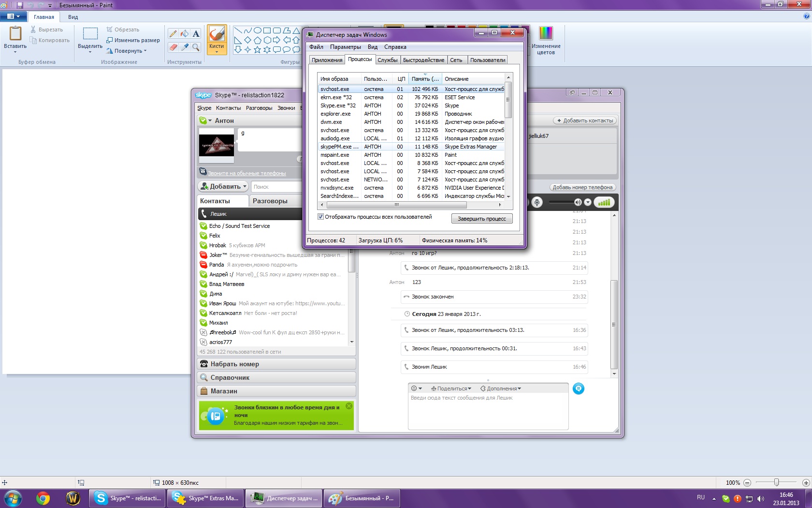Screen dimensions: 812x508
Task: Click the Завершить процесс button
Action: 482,219
